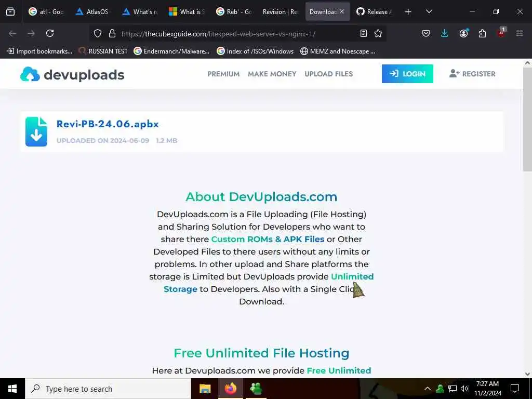The width and height of the screenshot is (532, 399).
Task: Switch to the Revision tab
Action: coord(280,11)
